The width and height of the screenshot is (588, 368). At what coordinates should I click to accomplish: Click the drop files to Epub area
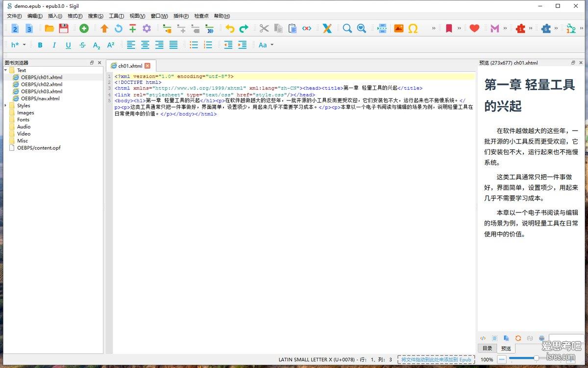pos(436,359)
